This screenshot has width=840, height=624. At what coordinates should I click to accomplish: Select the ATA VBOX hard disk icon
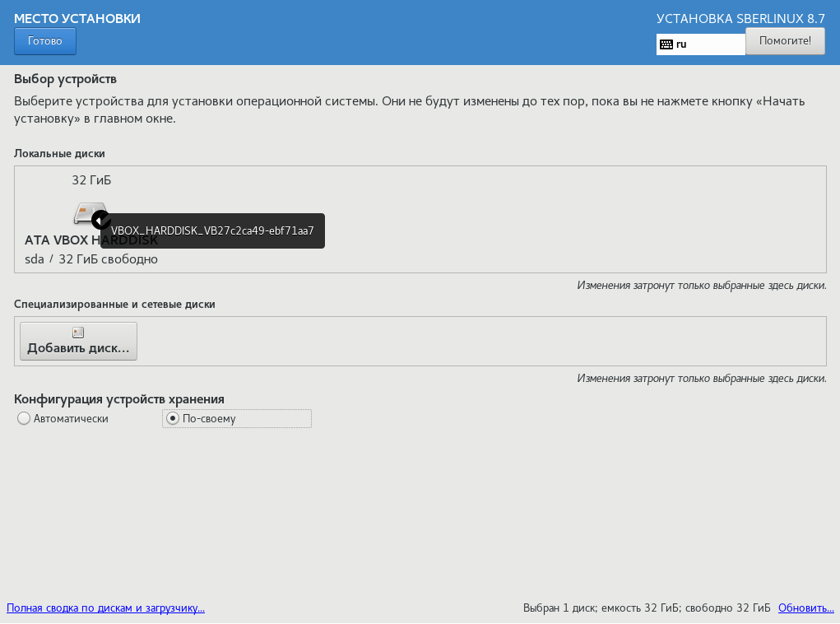click(86, 212)
